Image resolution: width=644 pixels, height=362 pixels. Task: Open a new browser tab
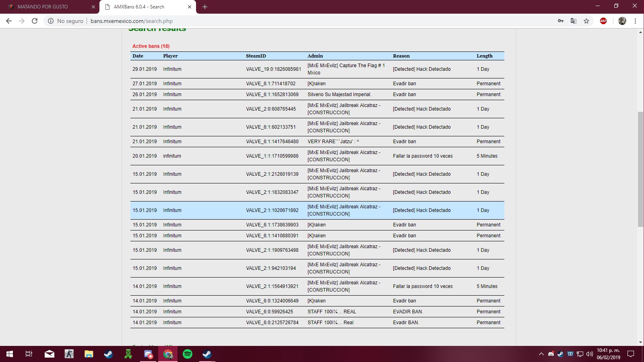[x=205, y=7]
